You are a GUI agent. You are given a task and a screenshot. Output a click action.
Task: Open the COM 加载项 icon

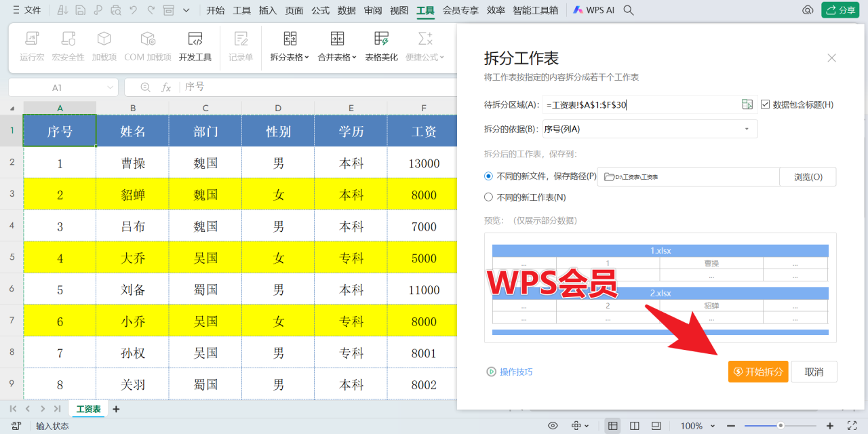[148, 38]
